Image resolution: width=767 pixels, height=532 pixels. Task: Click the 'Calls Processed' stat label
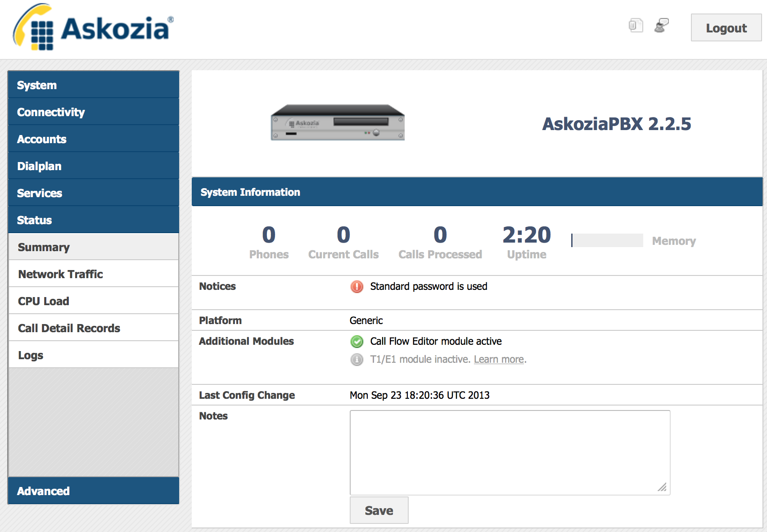(440, 254)
